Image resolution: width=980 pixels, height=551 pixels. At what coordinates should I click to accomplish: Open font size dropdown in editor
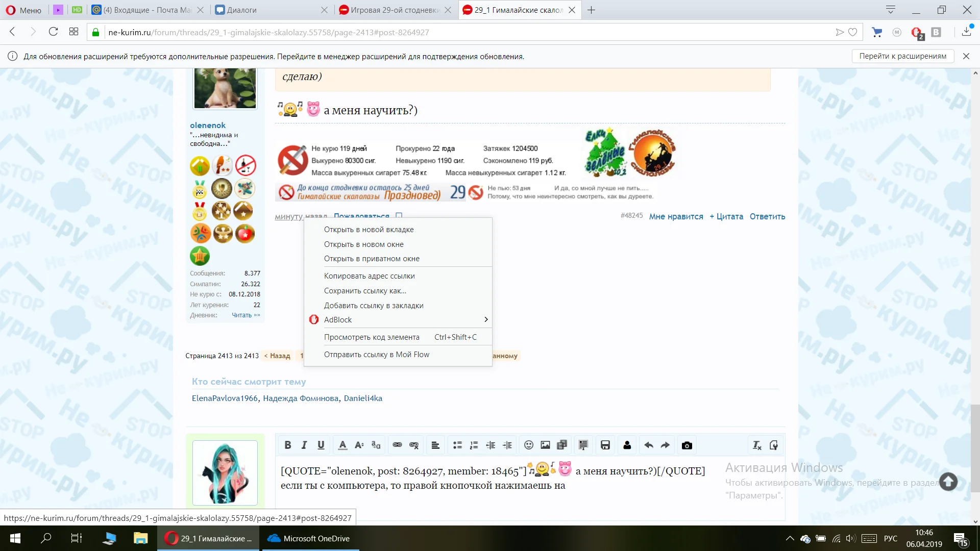359,445
